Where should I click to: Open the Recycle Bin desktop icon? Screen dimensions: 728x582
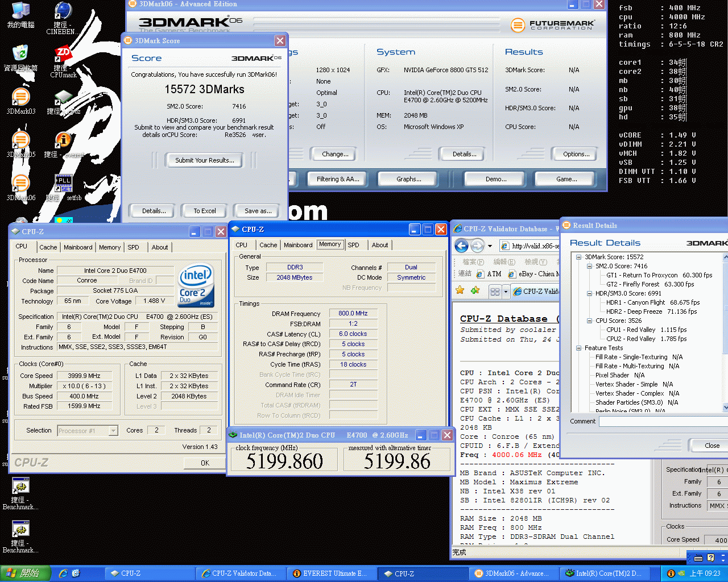[x=20, y=53]
